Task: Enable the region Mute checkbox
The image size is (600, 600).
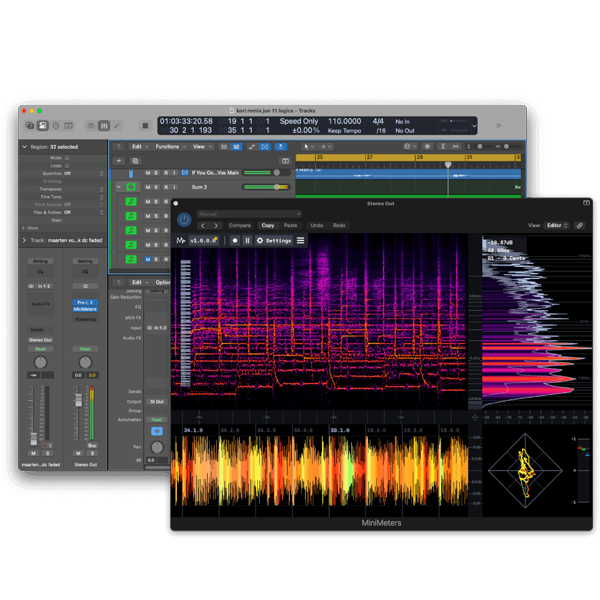Action: (67, 158)
